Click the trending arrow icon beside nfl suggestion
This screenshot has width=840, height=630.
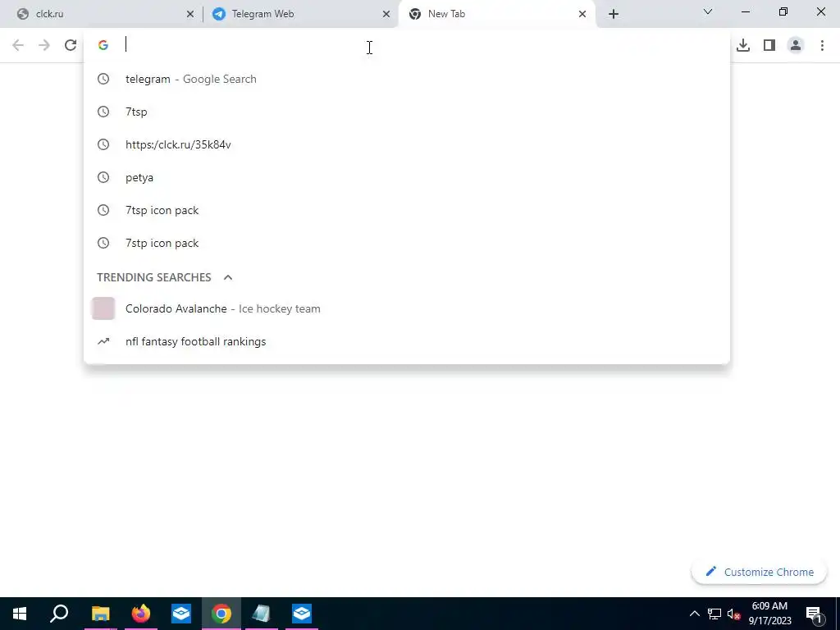click(x=103, y=342)
